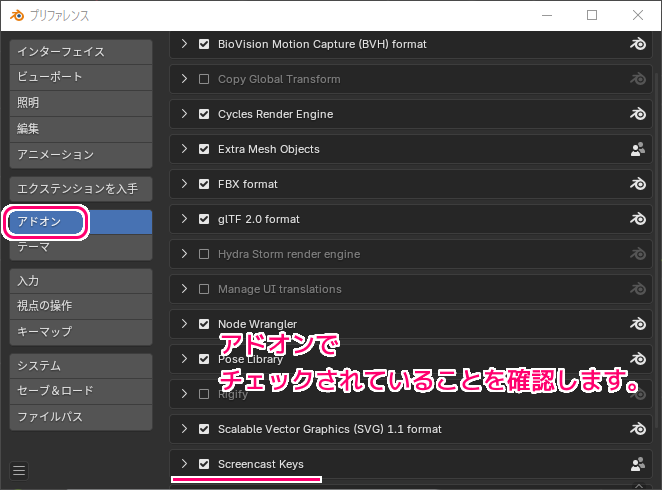Image resolution: width=662 pixels, height=490 pixels.
Task: Enable Manage UI translations addon
Action: (204, 289)
